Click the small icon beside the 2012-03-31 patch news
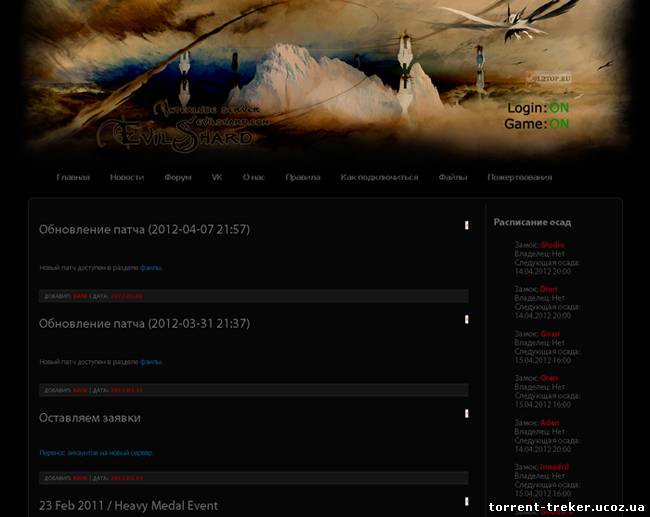Screen dimensions: 650x517 [x=466, y=319]
